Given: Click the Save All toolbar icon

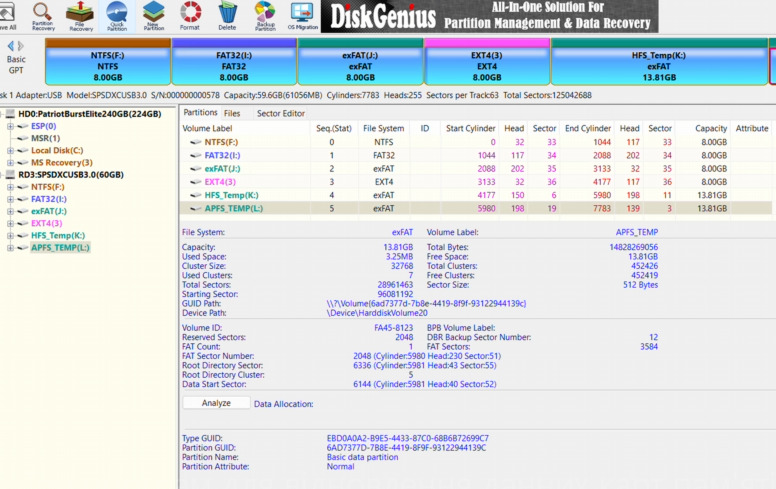Looking at the screenshot, I should click(7, 16).
